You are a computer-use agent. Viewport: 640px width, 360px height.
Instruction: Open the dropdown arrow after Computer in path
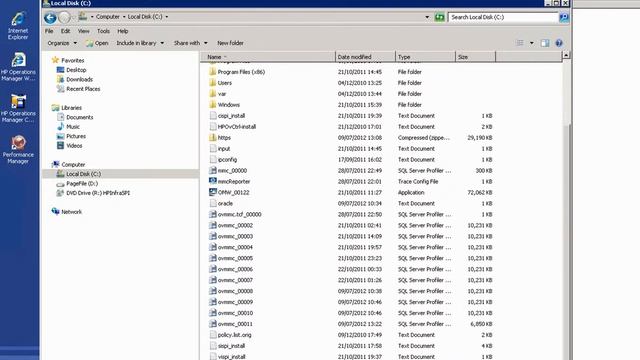pos(124,17)
